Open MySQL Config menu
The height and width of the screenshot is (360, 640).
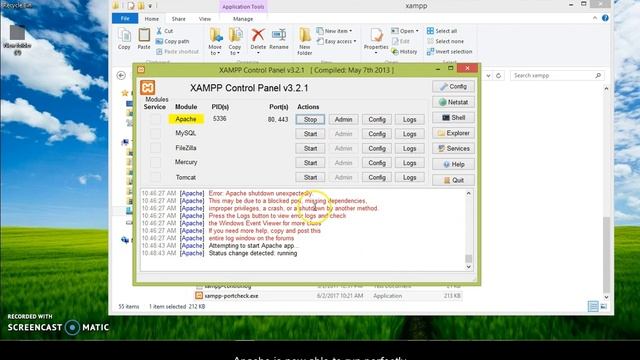[x=377, y=134]
